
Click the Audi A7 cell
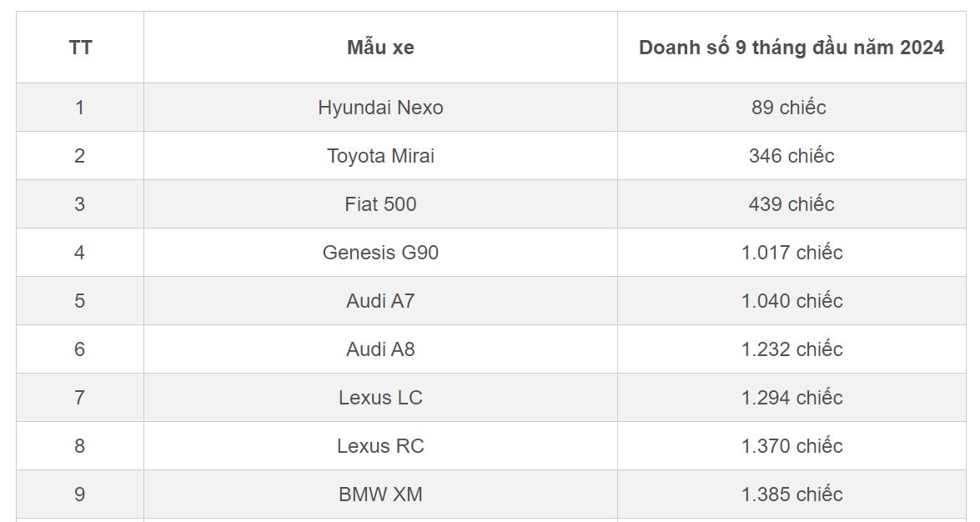[380, 301]
